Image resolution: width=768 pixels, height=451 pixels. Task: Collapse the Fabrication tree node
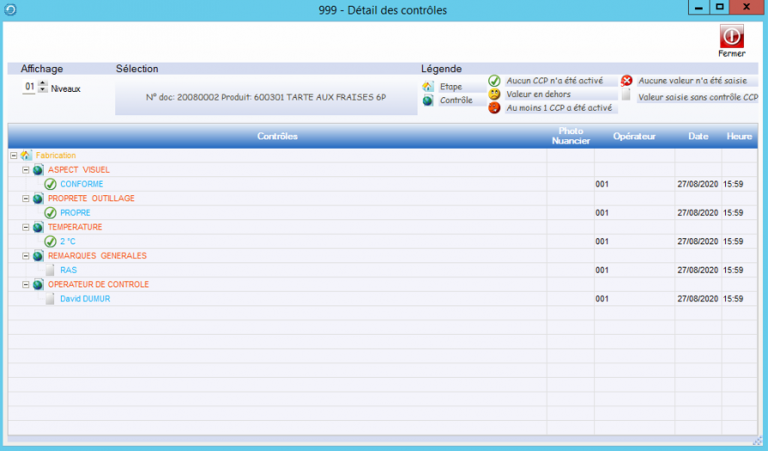coord(13,156)
